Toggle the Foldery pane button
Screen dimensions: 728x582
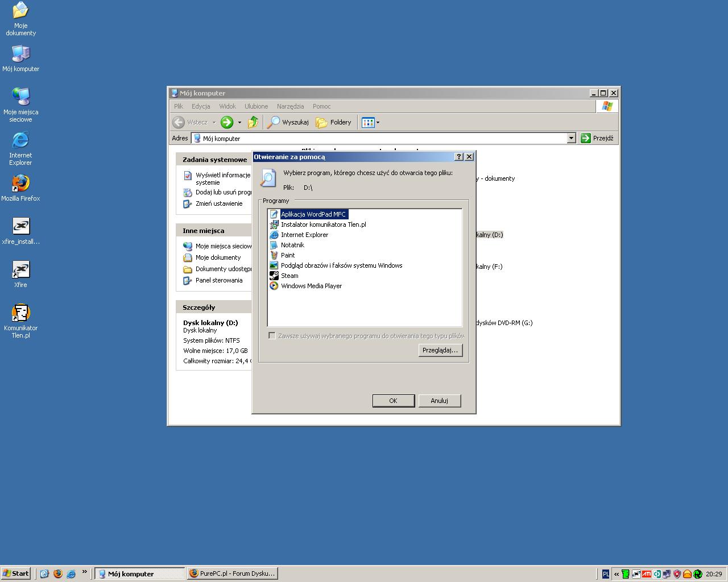(x=334, y=122)
